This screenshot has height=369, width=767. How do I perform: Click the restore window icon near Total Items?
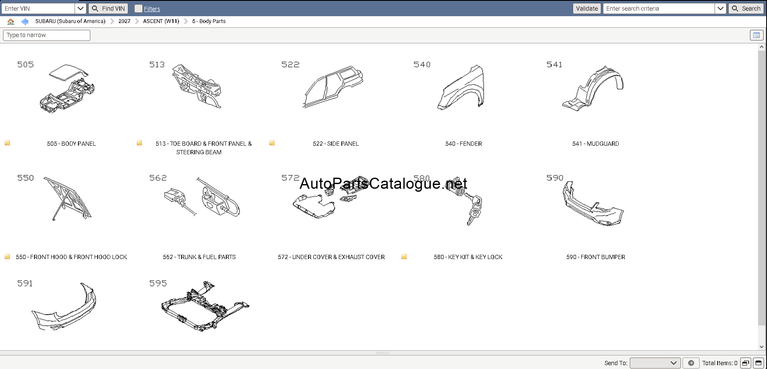click(745, 363)
